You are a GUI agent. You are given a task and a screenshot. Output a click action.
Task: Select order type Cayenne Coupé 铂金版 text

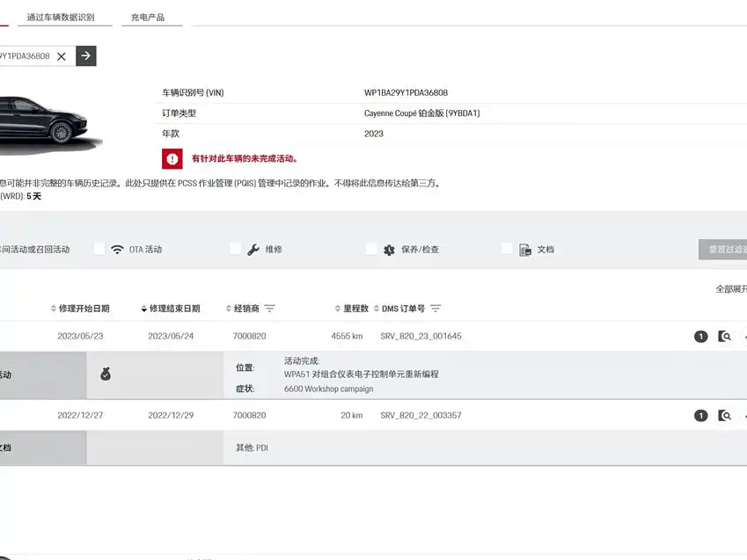click(x=421, y=113)
